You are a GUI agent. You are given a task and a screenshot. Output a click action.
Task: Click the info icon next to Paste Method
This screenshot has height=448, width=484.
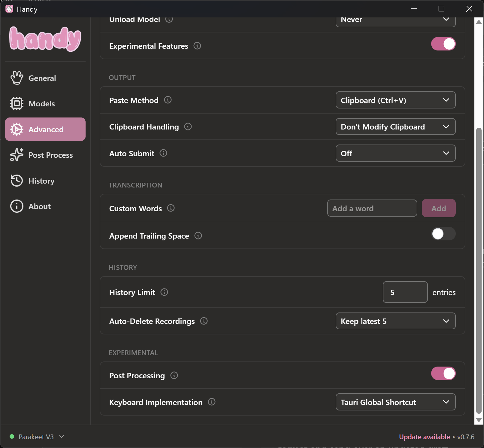click(x=168, y=100)
